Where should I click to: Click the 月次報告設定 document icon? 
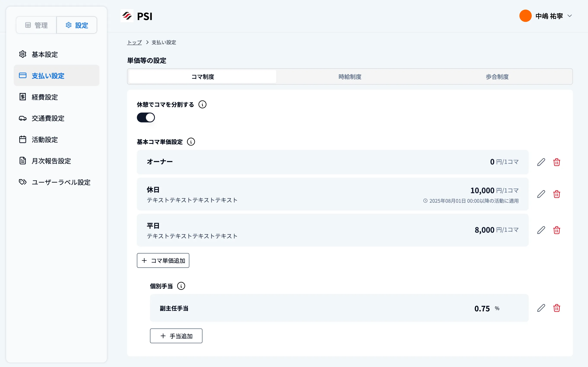pyautogui.click(x=23, y=161)
